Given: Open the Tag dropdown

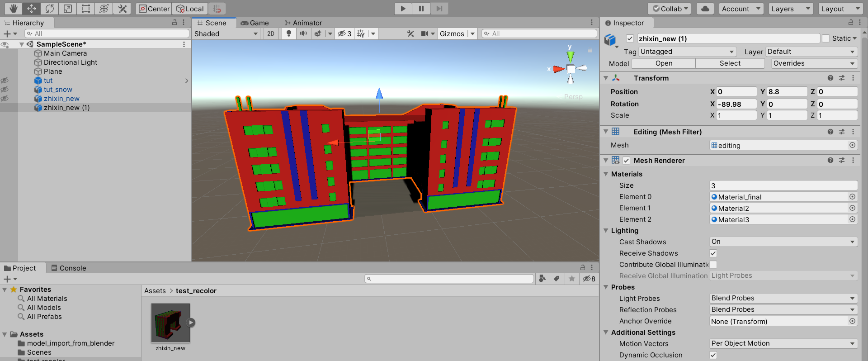Looking at the screenshot, I should point(687,52).
